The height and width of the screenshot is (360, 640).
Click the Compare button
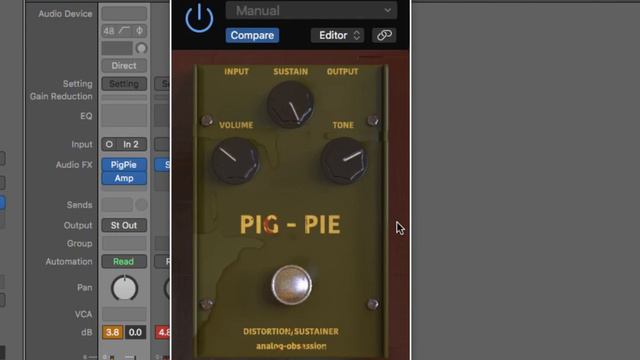tap(252, 36)
